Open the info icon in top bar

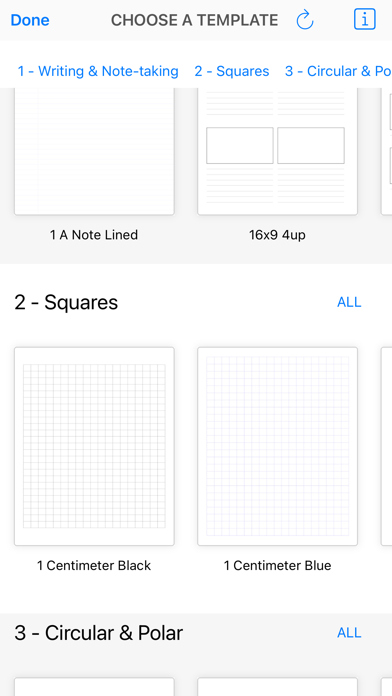pyautogui.click(x=364, y=20)
